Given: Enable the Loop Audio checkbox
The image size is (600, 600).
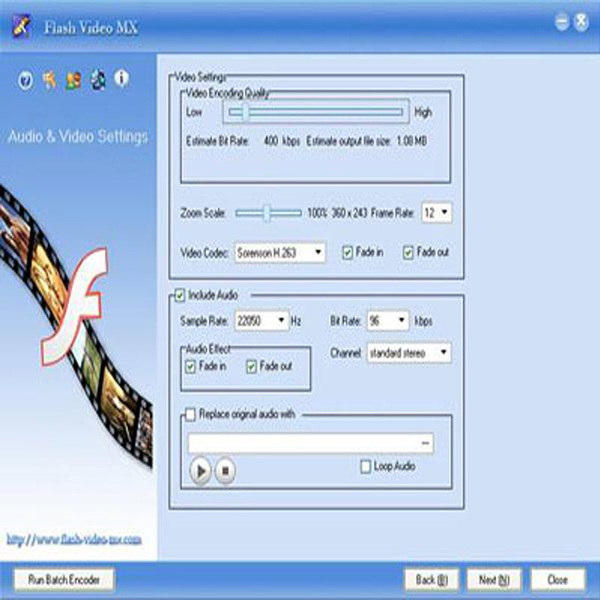Looking at the screenshot, I should coord(365,466).
